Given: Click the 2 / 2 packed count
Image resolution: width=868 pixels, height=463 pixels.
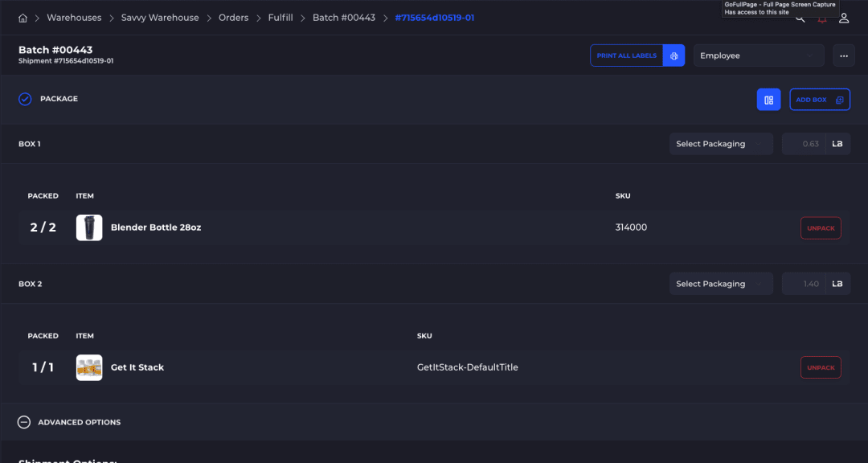Looking at the screenshot, I should coord(43,227).
